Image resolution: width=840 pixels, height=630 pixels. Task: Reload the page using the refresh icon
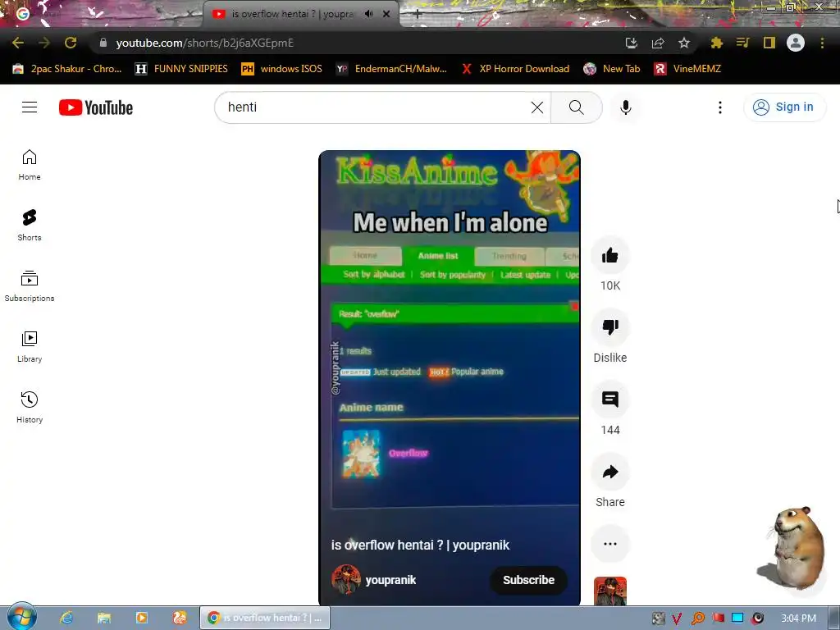[71, 43]
